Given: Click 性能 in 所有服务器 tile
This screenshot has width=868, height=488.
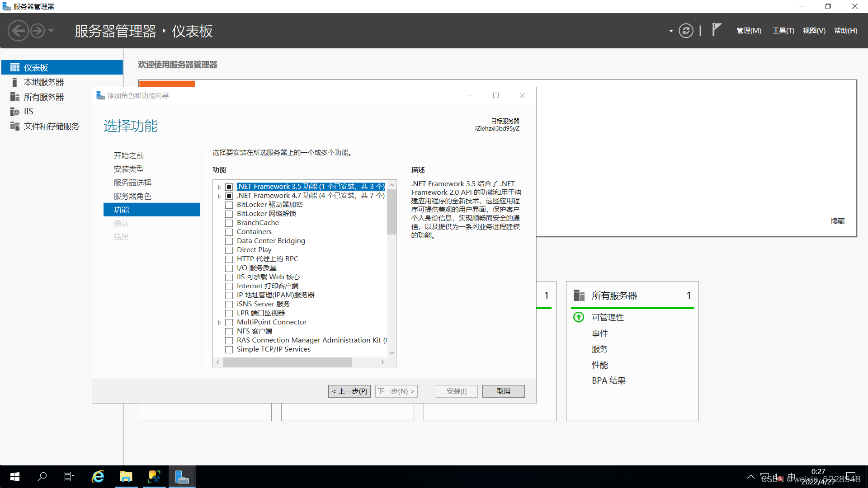Looking at the screenshot, I should coord(600,365).
